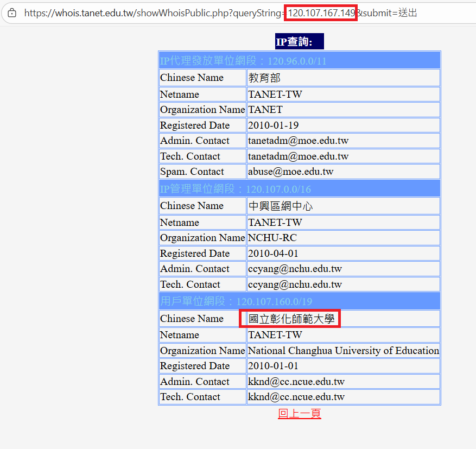
Task: Select the 國立彰化師範大學 cell
Action: point(344,319)
